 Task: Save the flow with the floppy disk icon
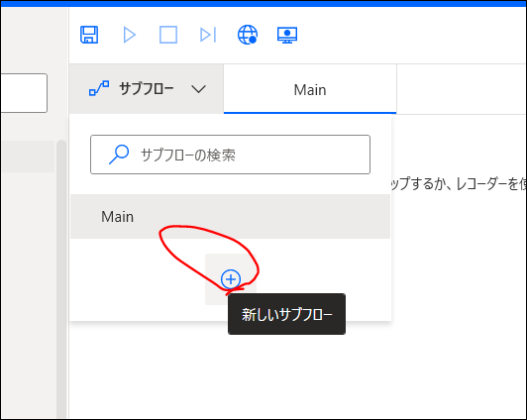(x=89, y=35)
